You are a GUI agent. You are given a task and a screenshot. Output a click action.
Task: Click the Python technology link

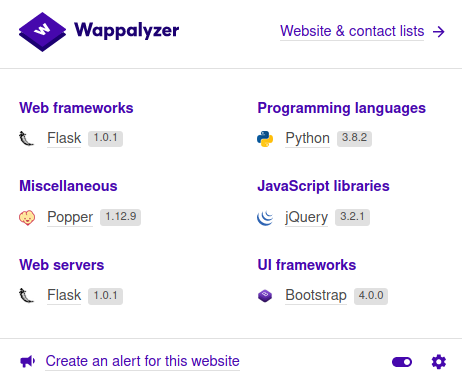(x=307, y=138)
